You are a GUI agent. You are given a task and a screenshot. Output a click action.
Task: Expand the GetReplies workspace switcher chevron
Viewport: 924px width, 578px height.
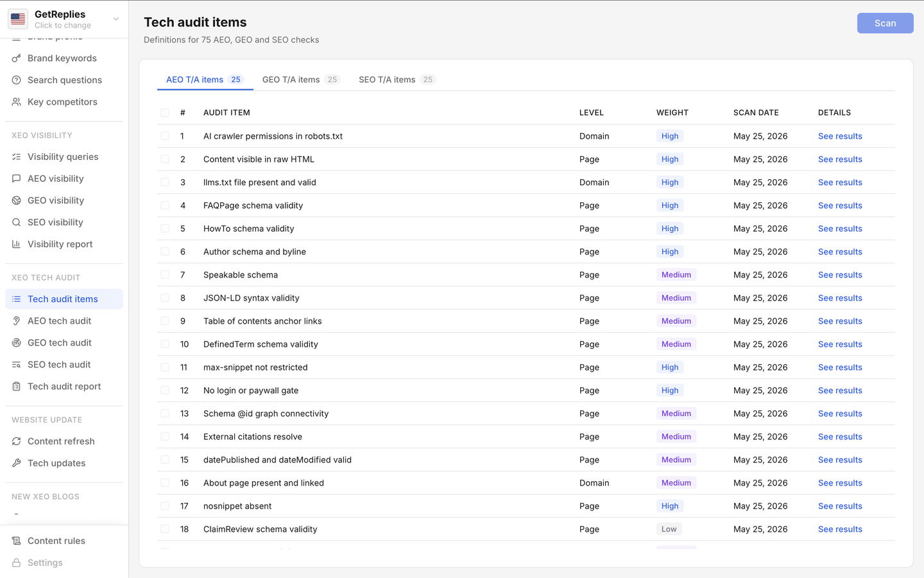116,19
